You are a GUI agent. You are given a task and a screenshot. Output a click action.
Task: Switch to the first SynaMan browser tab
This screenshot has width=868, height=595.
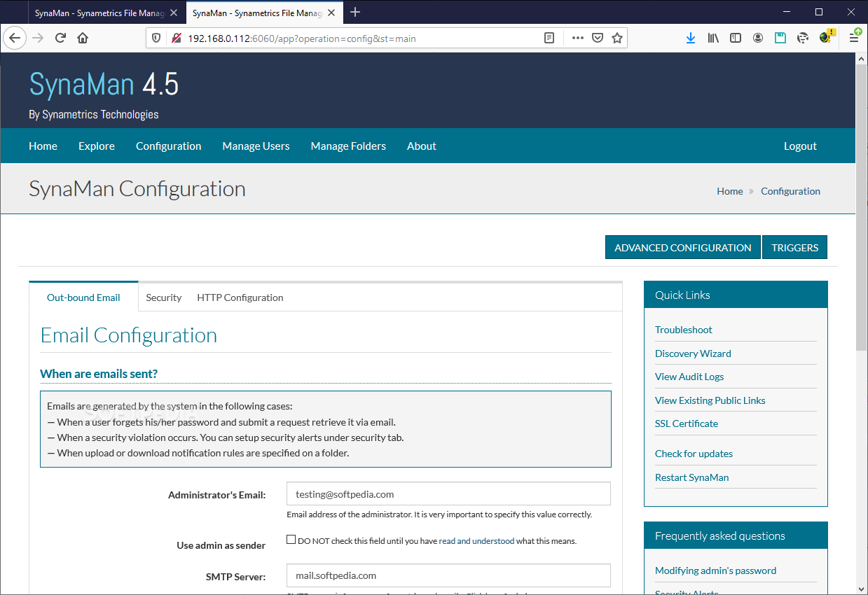pos(99,13)
